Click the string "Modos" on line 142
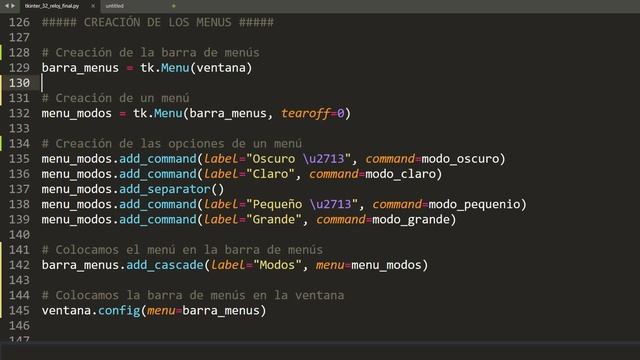The width and height of the screenshot is (640, 360). tap(277, 265)
